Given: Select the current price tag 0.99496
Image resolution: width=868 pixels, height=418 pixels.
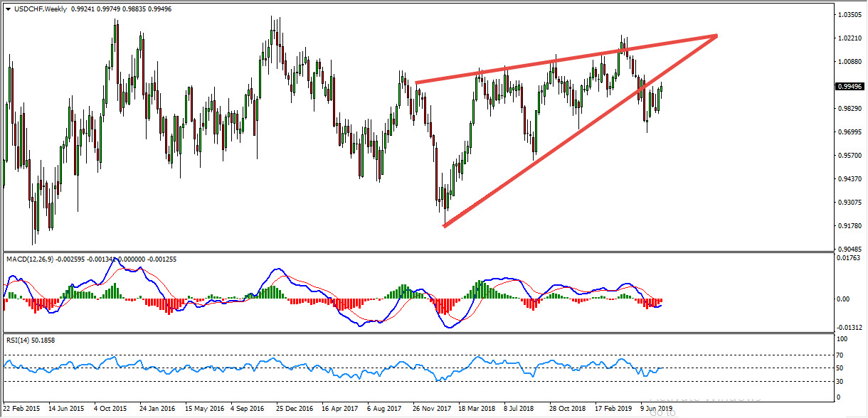Looking at the screenshot, I should click(851, 86).
